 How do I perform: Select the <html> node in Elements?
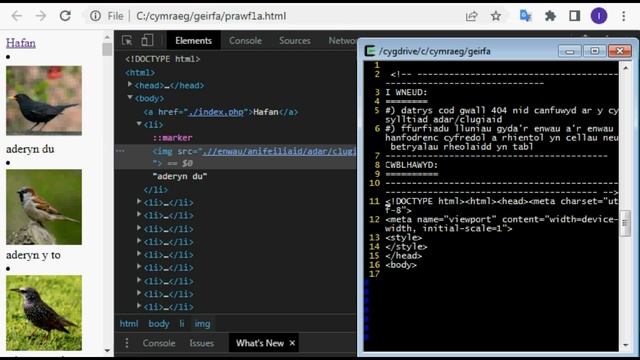tap(140, 73)
